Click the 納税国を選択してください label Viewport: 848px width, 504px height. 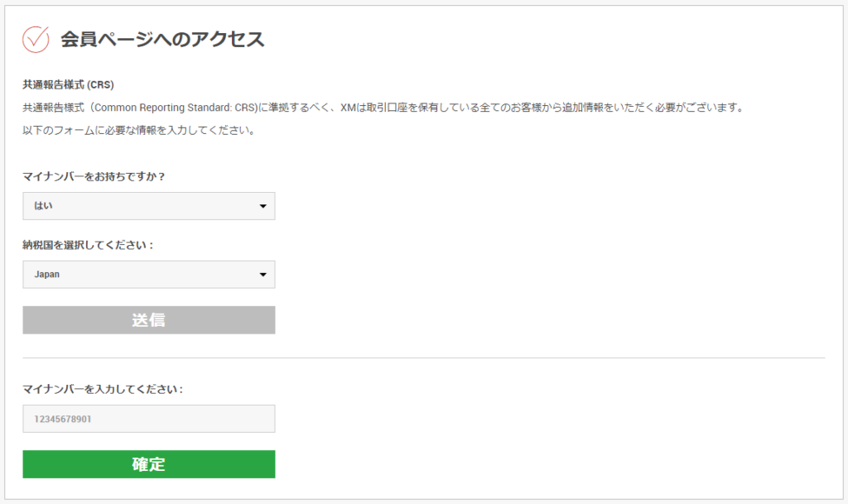click(x=88, y=245)
